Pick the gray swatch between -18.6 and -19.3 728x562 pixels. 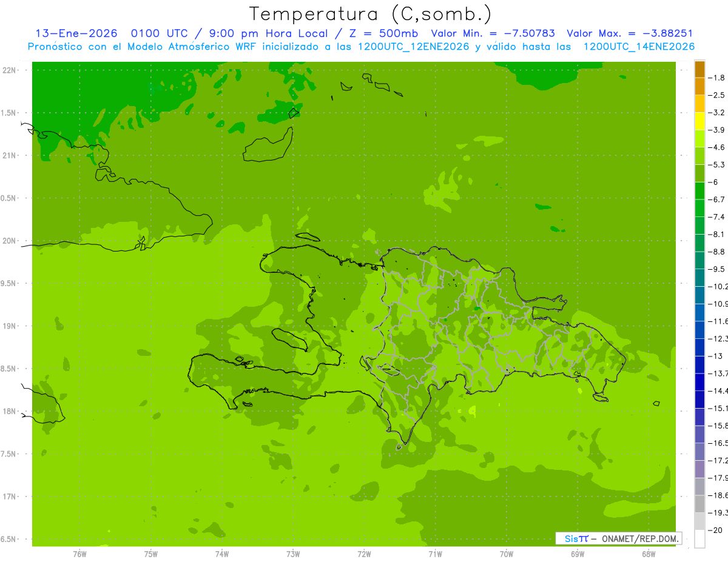(x=699, y=504)
